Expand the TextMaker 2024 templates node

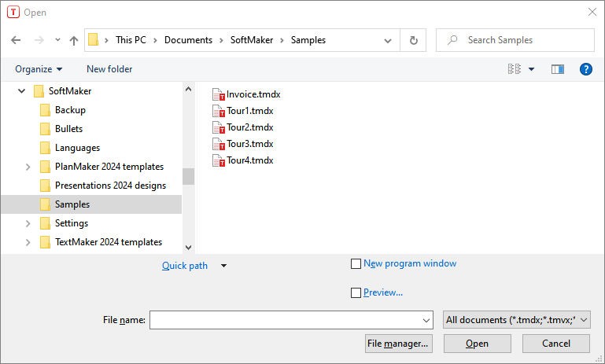pos(28,243)
